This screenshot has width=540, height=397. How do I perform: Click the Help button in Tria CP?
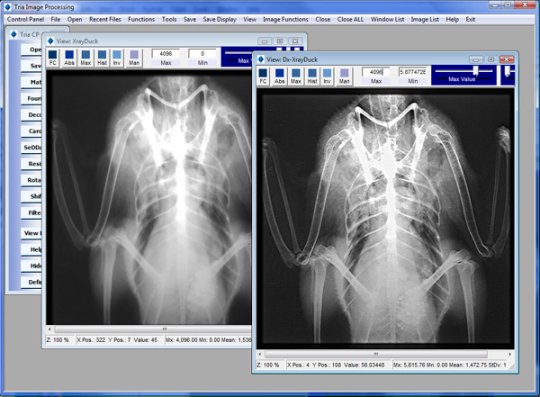pyautogui.click(x=31, y=249)
